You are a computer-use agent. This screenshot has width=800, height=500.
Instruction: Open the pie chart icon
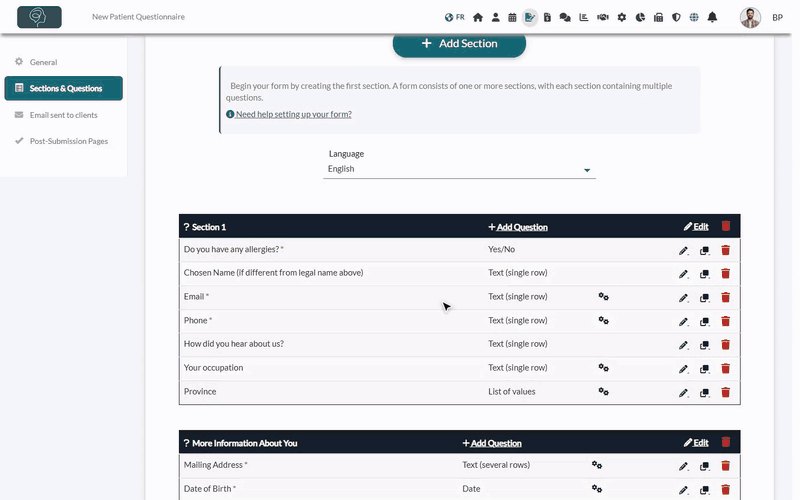click(640, 17)
